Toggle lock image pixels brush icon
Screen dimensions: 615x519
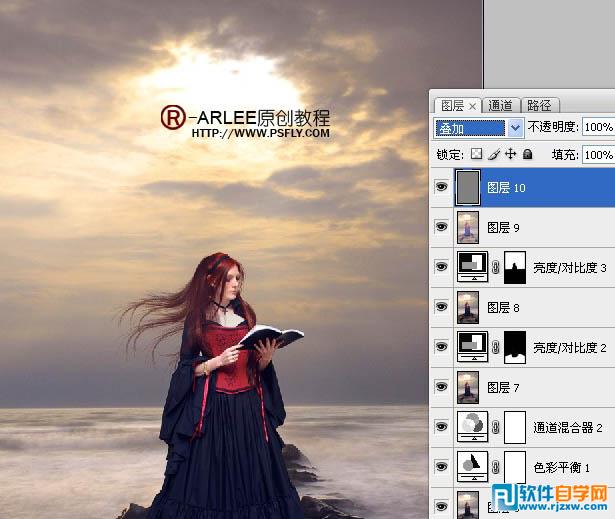coord(494,154)
